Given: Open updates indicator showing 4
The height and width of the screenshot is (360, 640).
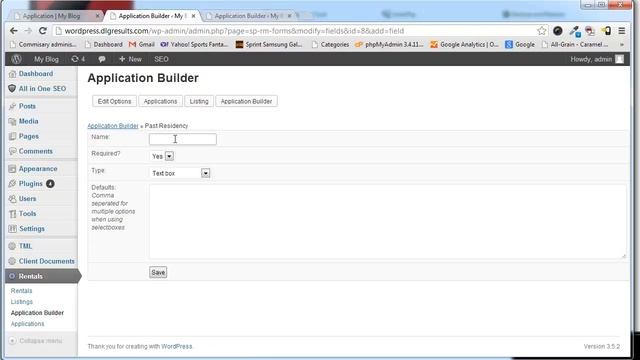Looking at the screenshot, I should click(x=78, y=59).
